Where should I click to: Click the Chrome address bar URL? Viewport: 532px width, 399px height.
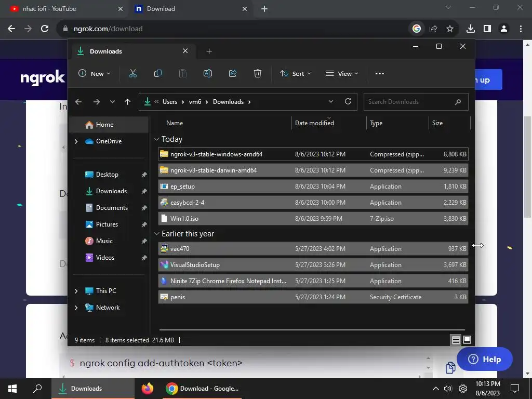pyautogui.click(x=108, y=29)
